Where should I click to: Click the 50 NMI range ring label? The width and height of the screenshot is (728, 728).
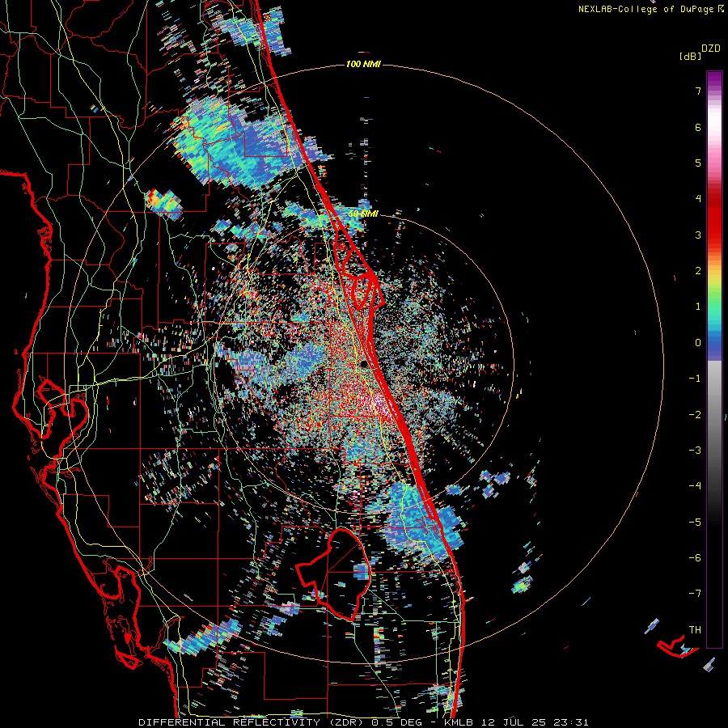(x=363, y=214)
